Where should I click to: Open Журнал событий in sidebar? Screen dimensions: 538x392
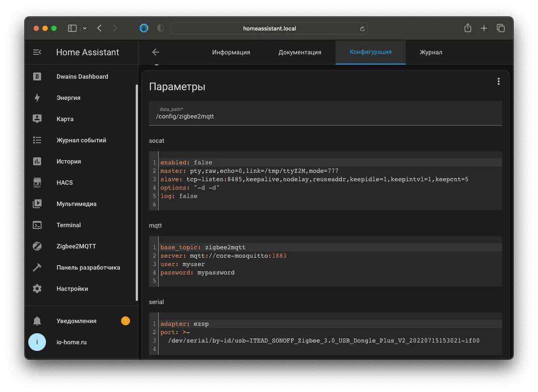pyautogui.click(x=81, y=140)
